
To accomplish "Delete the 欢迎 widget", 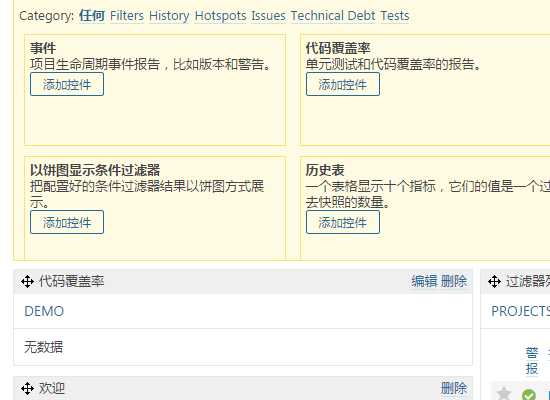I will click(x=454, y=388).
